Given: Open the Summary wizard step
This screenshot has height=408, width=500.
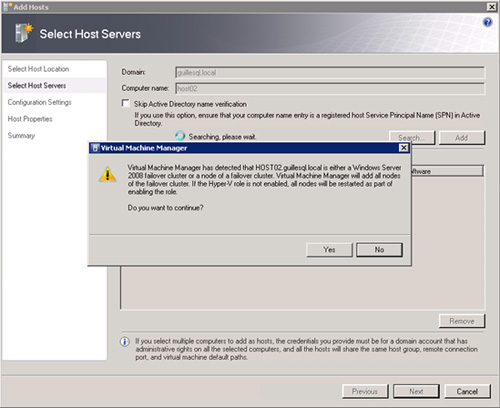Looking at the screenshot, I should [21, 136].
